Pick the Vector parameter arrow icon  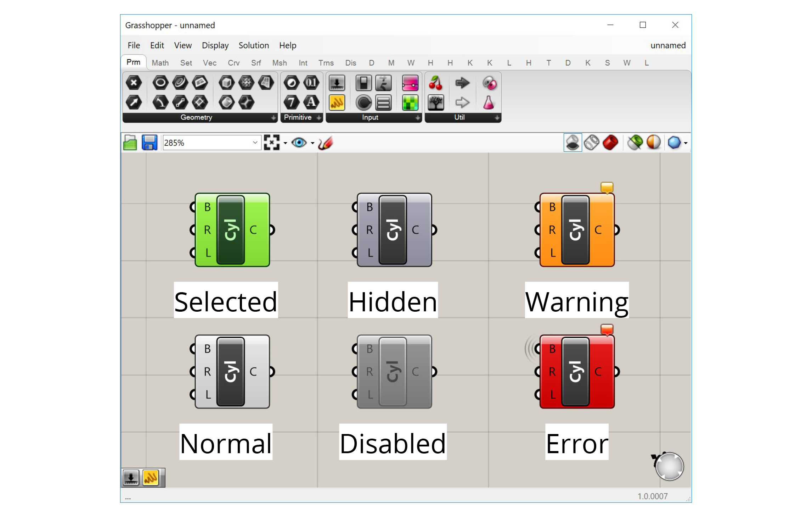[x=134, y=103]
